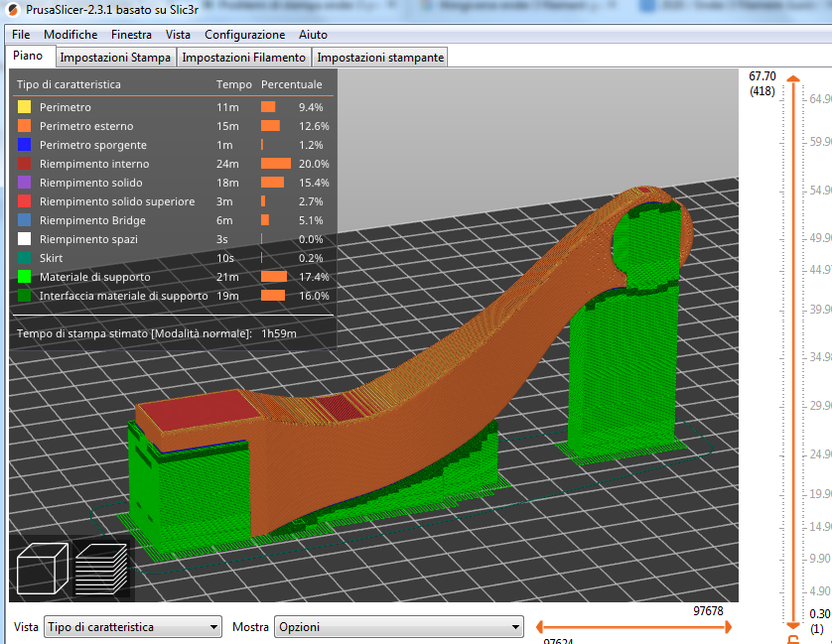
Task: Click the 'Tempo' column header
Action: coord(234,84)
